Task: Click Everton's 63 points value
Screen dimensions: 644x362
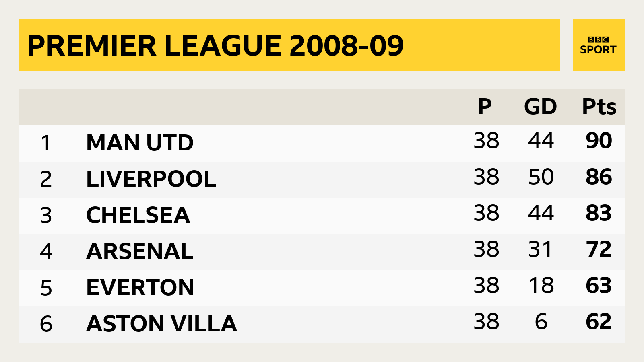Action: 599,286
